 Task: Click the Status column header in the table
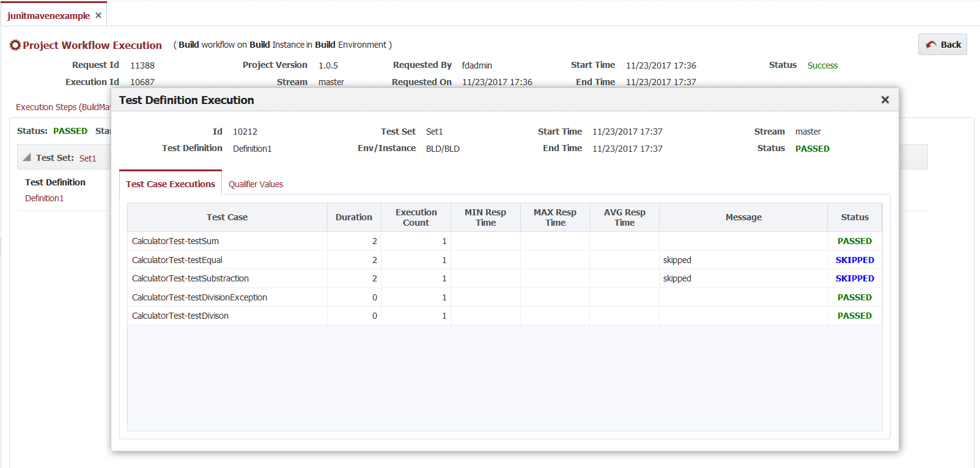click(x=855, y=217)
